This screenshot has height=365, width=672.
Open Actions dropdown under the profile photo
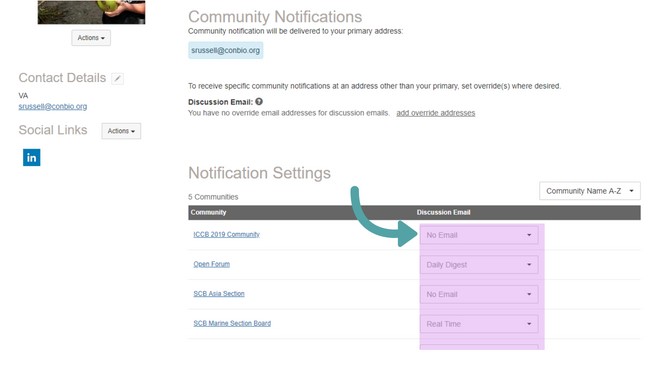point(91,38)
